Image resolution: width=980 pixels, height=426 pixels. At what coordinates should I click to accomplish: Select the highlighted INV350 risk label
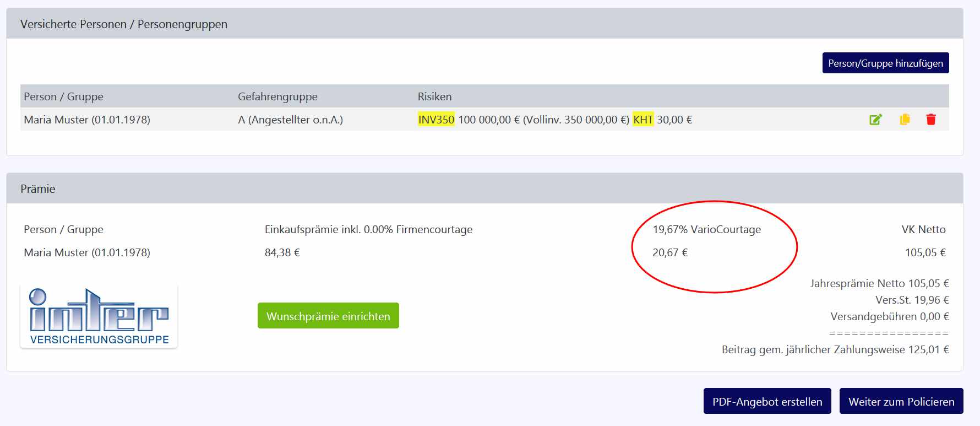(436, 120)
